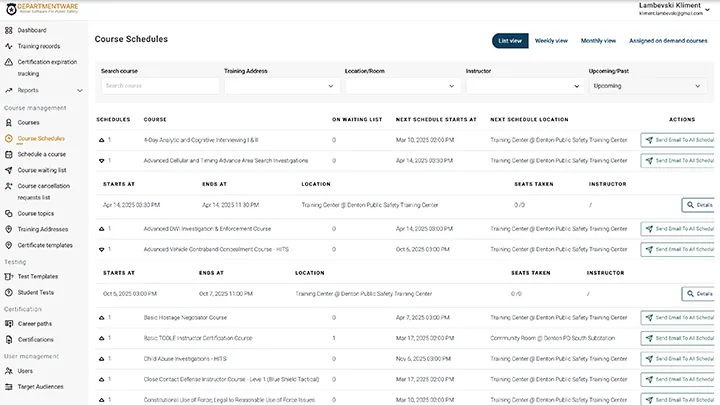Click Target Audiences icon

[9, 387]
